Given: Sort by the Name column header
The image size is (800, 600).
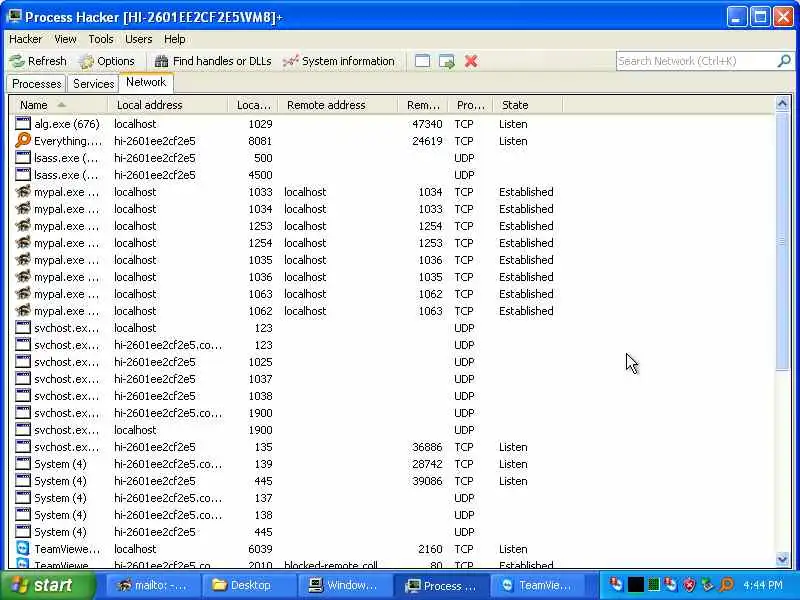Looking at the screenshot, I should coord(58,105).
